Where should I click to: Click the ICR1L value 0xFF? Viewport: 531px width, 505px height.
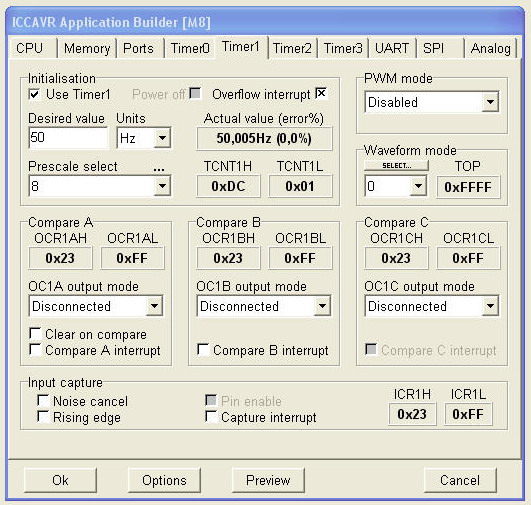(468, 414)
